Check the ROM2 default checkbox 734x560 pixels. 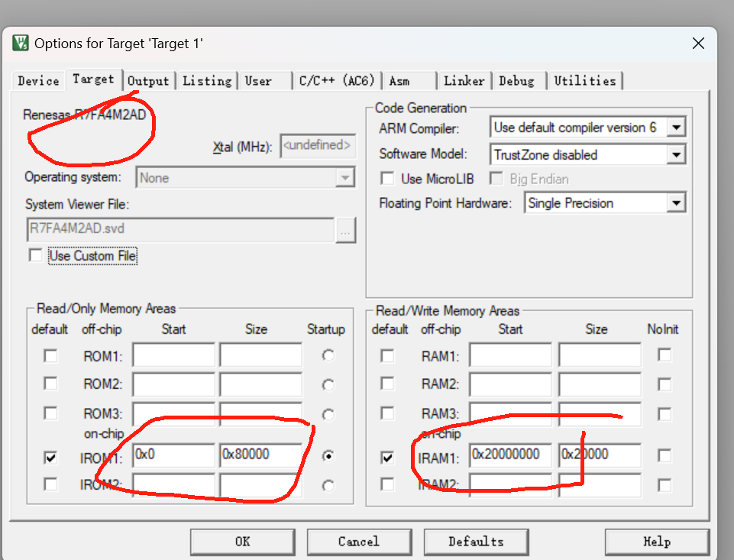[50, 384]
